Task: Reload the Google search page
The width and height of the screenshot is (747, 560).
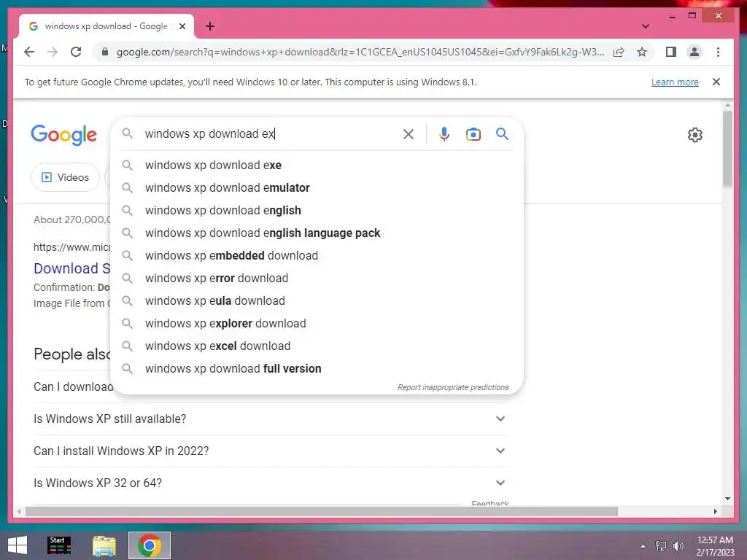Action: (76, 52)
